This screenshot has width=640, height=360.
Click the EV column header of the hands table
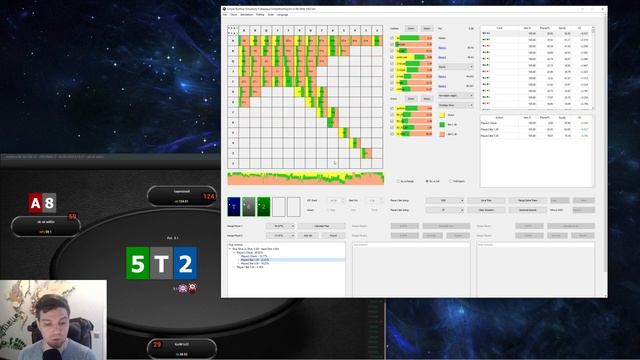[x=580, y=28]
